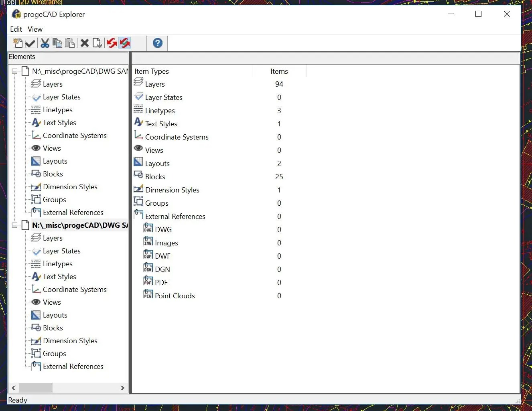Select Layers under the non-bold drawing
Viewport: 532px width, 411px height.
(x=53, y=84)
